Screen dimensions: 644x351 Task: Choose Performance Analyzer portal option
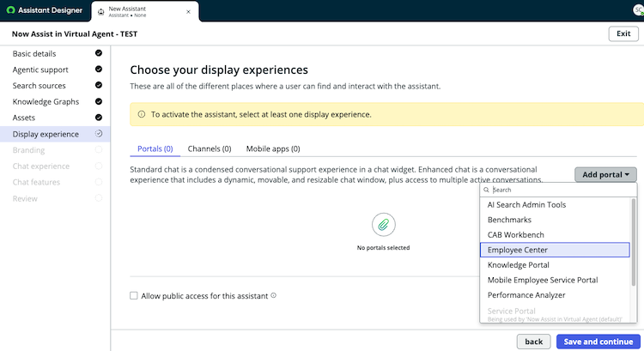[x=555, y=295]
